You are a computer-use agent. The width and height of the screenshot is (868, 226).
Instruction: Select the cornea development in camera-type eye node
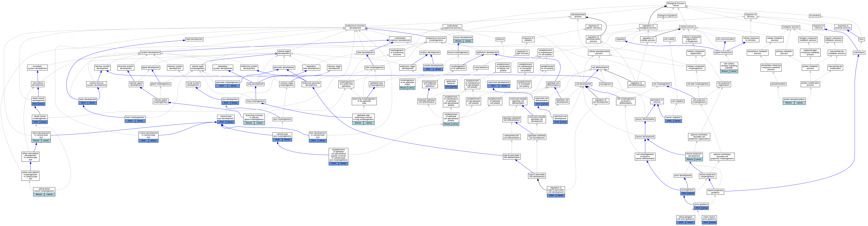(149, 137)
